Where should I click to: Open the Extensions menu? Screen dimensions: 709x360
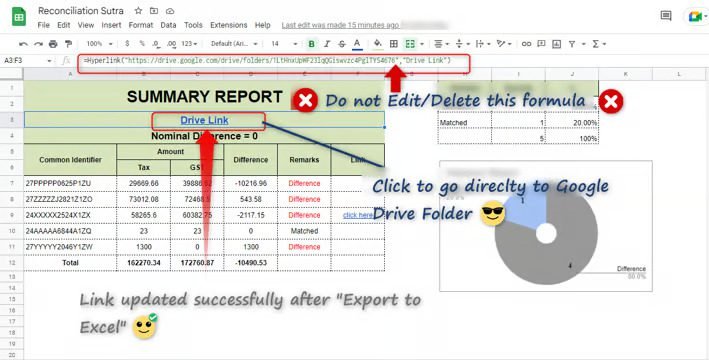[x=228, y=25]
